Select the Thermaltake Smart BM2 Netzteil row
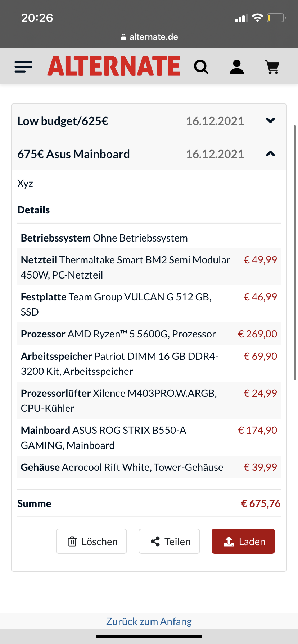 point(149,267)
